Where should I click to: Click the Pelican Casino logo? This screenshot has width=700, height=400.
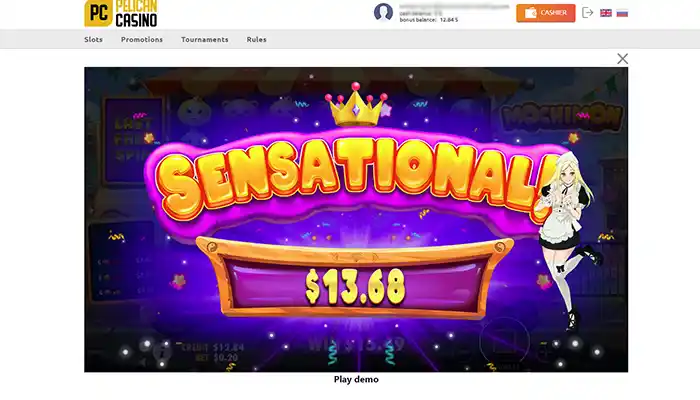(121, 13)
